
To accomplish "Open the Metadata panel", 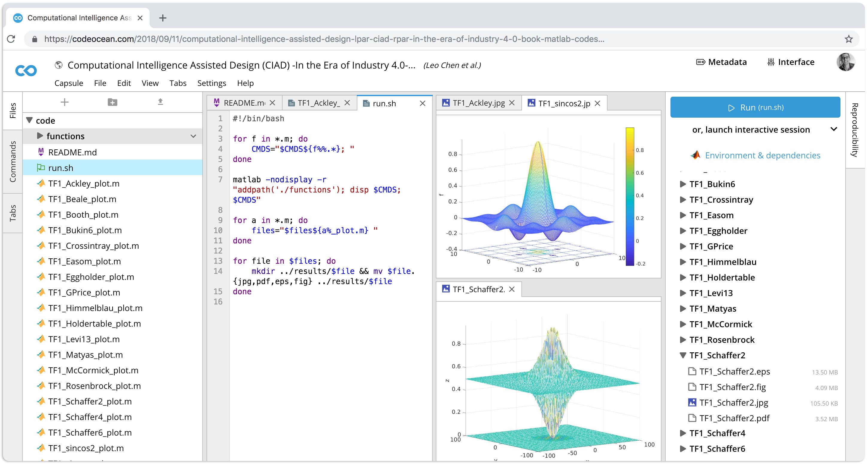I will coord(721,62).
